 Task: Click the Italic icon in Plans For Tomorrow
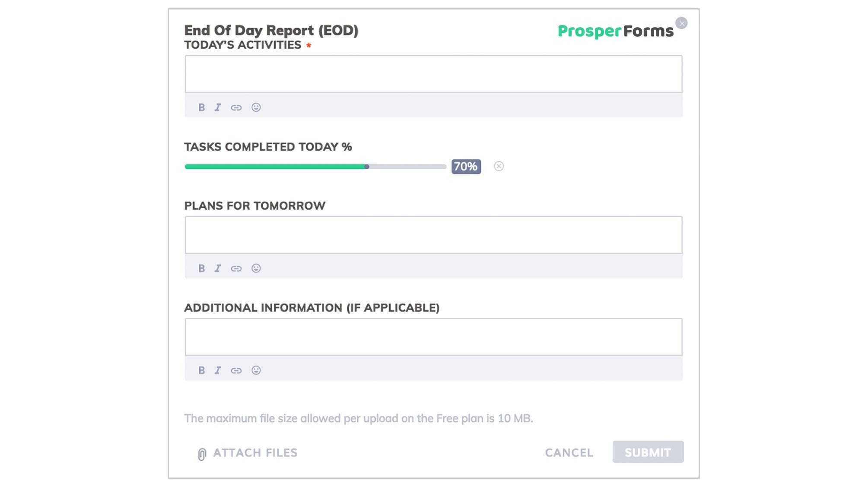coord(218,268)
